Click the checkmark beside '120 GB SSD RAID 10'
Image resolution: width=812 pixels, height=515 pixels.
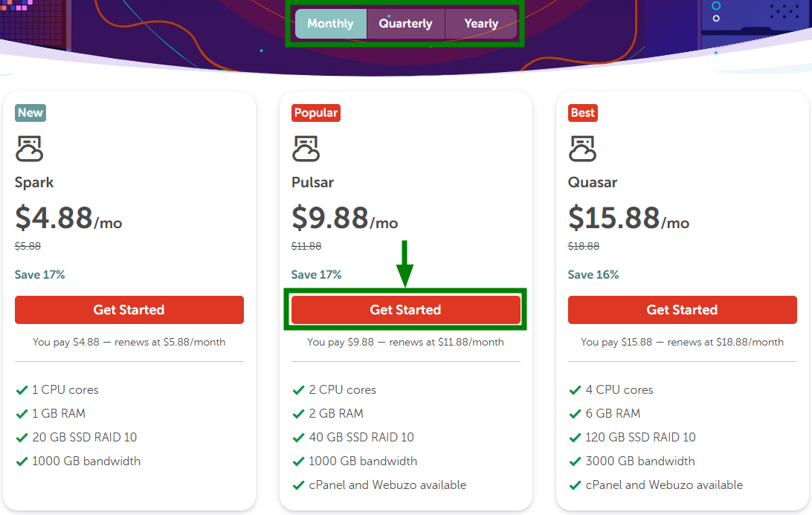(x=575, y=438)
